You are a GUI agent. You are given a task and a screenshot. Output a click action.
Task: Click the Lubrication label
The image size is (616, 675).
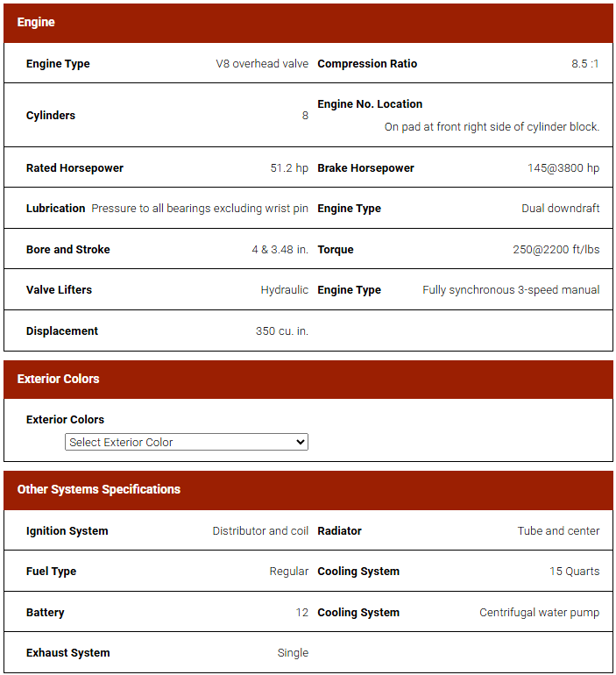tap(55, 209)
